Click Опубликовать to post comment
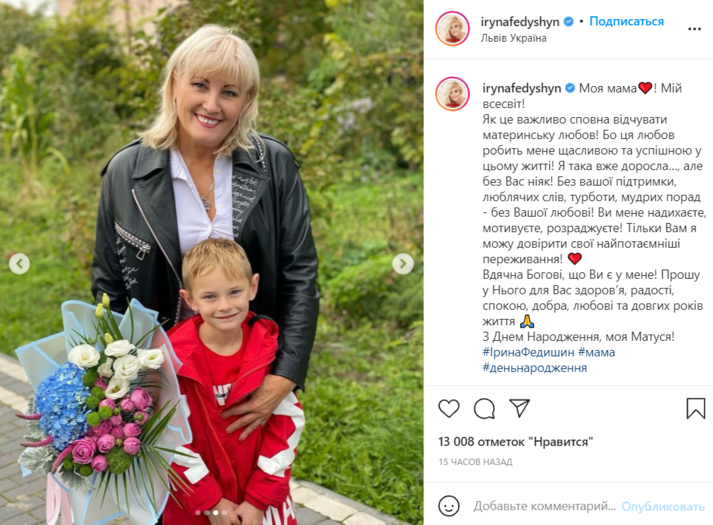The width and height of the screenshot is (713, 525). (663, 506)
